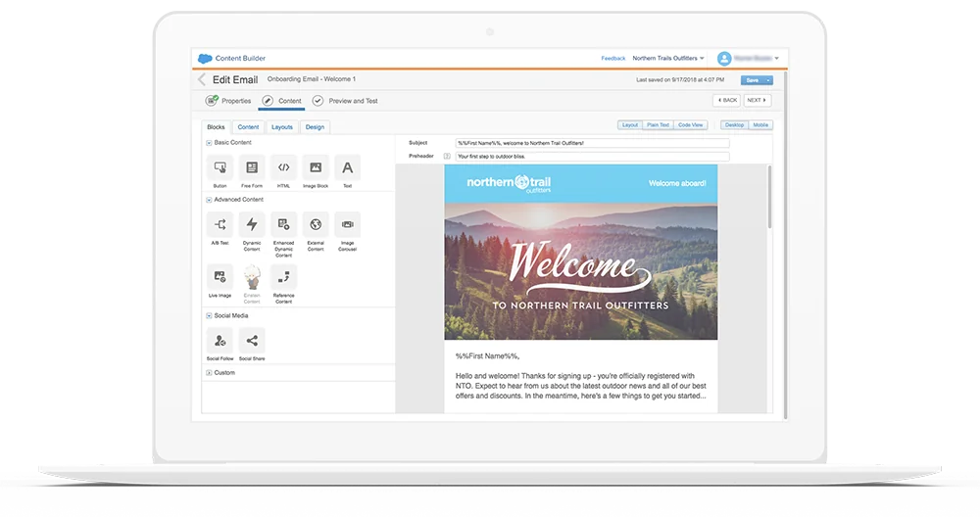Click the 'Hello and welcome!' body paragraph
The width and height of the screenshot is (980, 517).
tap(580, 386)
